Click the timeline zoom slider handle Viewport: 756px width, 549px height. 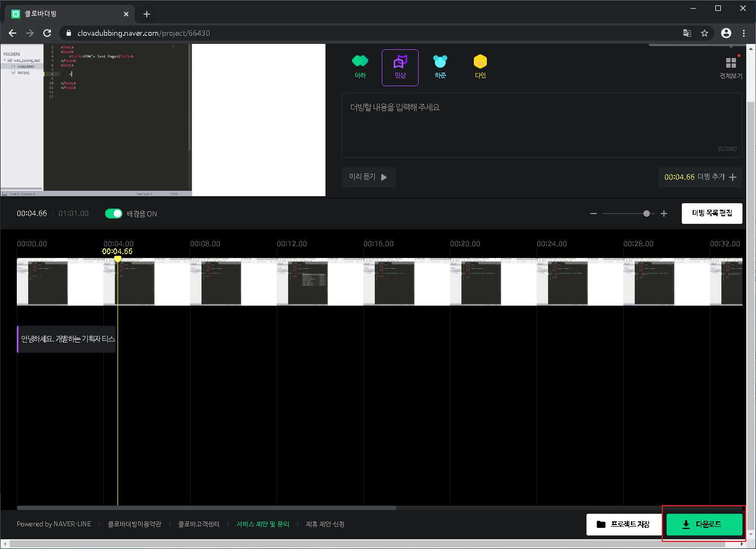(647, 214)
